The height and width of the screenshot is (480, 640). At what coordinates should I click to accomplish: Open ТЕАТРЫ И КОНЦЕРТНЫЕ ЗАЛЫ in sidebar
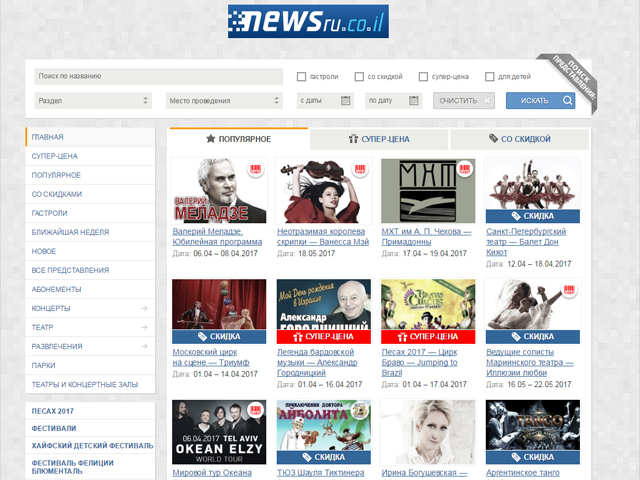(x=90, y=384)
